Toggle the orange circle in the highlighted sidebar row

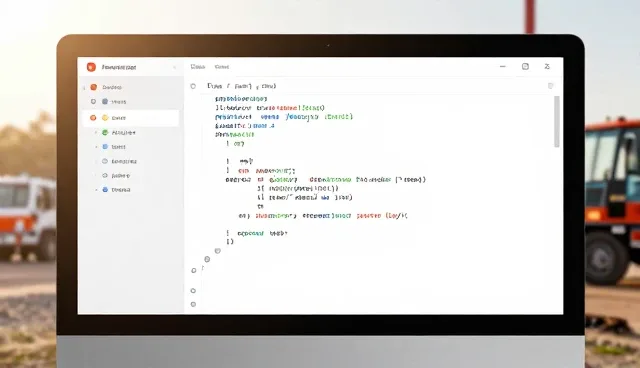coord(93,117)
